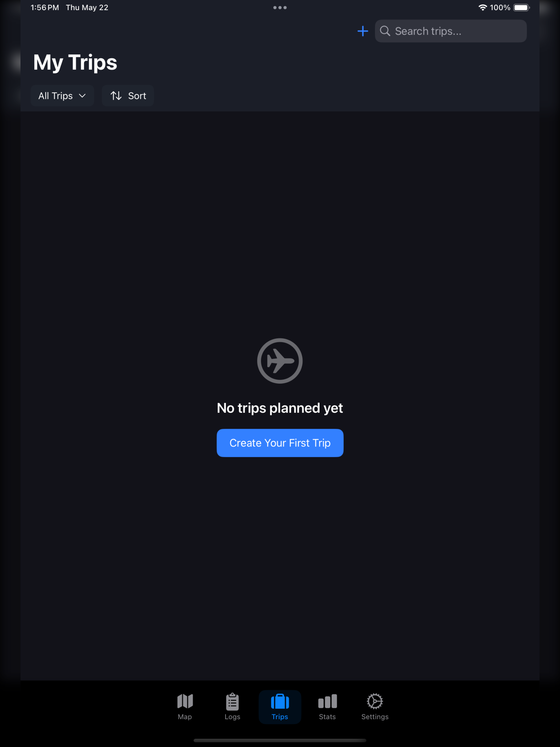Open the Settings gear tab
Image resolution: width=560 pixels, height=747 pixels.
(x=375, y=707)
